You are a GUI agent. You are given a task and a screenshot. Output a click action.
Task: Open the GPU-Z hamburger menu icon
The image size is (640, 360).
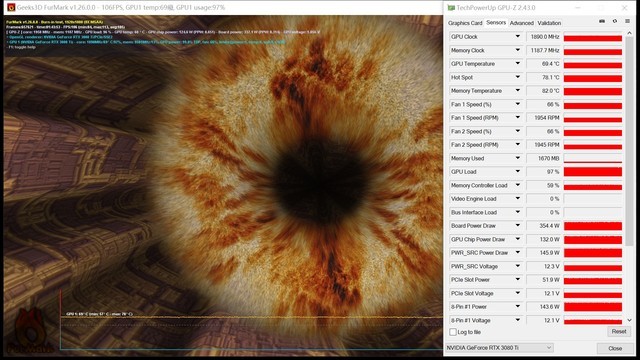(x=627, y=21)
